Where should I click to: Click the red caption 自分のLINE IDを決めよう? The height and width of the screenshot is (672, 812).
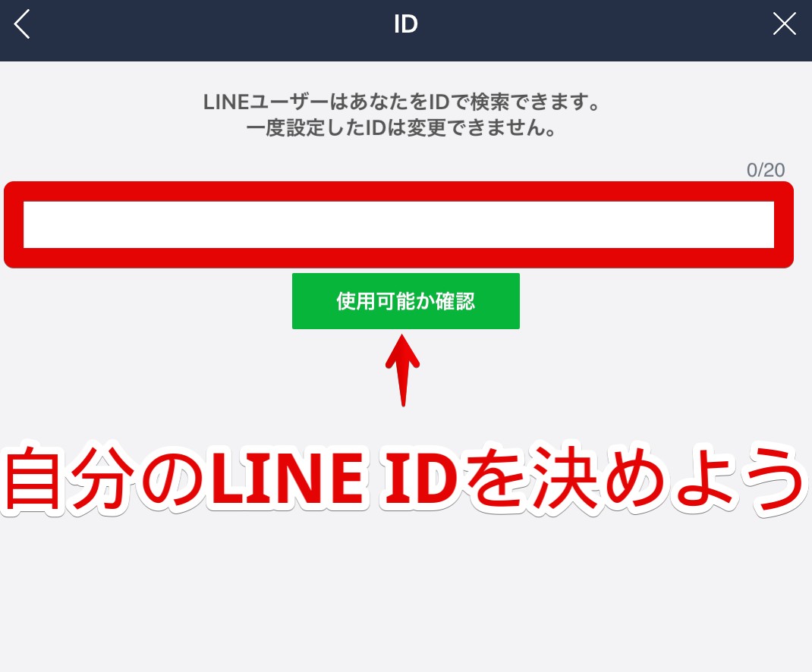click(404, 479)
